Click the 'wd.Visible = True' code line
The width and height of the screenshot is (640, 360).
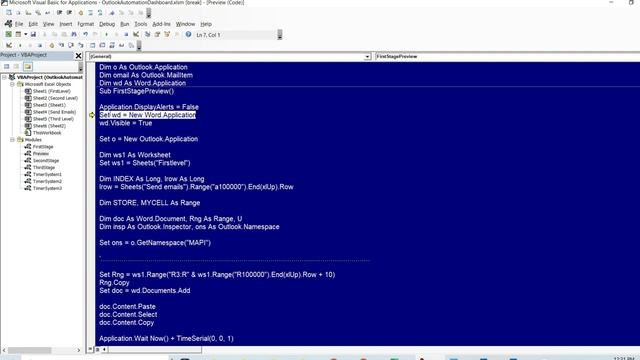[x=126, y=123]
